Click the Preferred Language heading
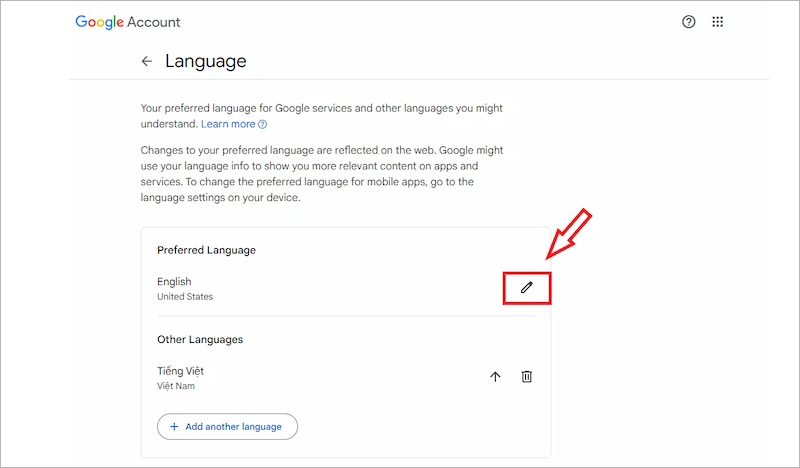This screenshot has height=468, width=800. point(206,250)
